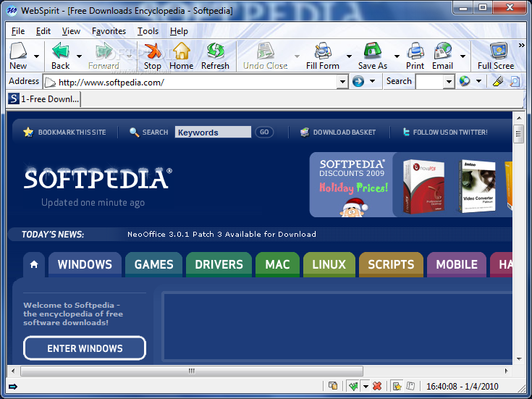Click the Softpedia home tab icon
The image size is (532, 399).
tap(34, 264)
